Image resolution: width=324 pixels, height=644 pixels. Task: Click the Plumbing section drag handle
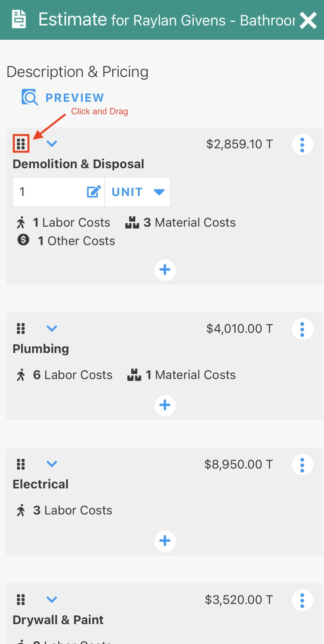click(21, 328)
